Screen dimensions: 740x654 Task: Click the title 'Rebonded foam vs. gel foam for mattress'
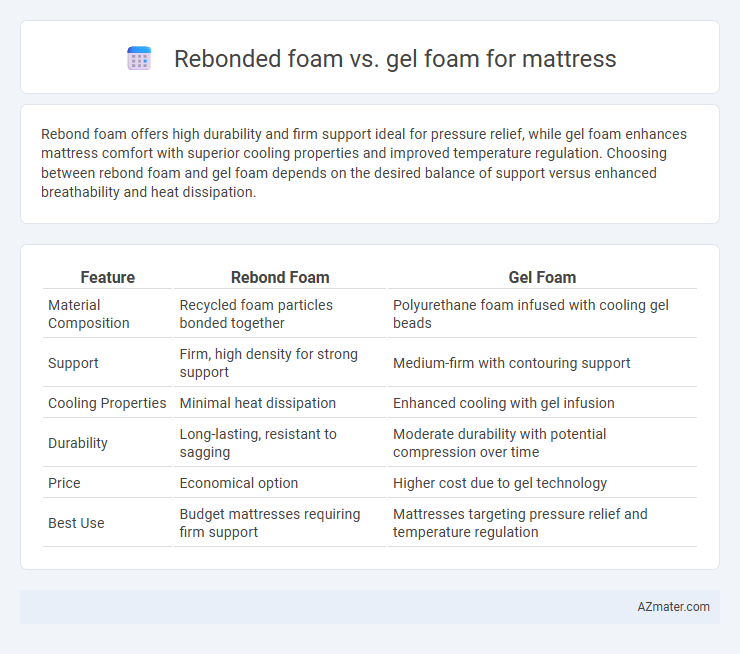click(395, 59)
